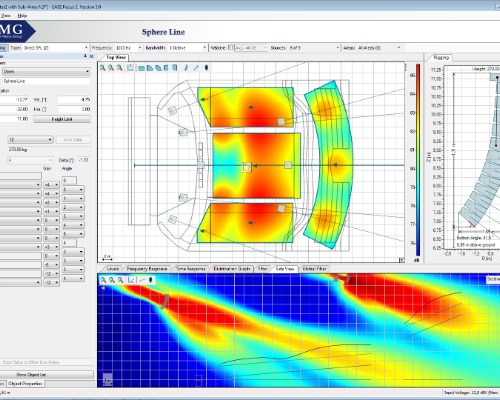Image resolution: width=500 pixels, height=400 pixels.
Task: Click Copy Setup to Other Line Arrays button
Action: 46,362
